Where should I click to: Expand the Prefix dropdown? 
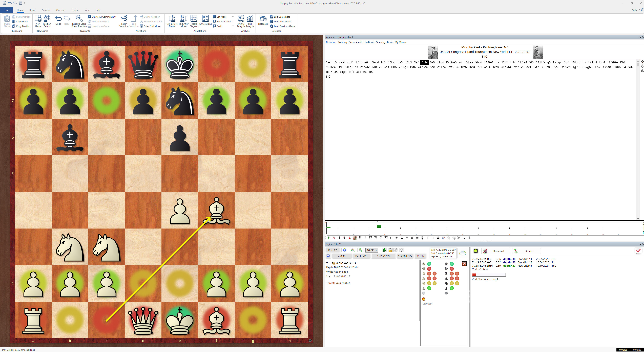(x=233, y=26)
